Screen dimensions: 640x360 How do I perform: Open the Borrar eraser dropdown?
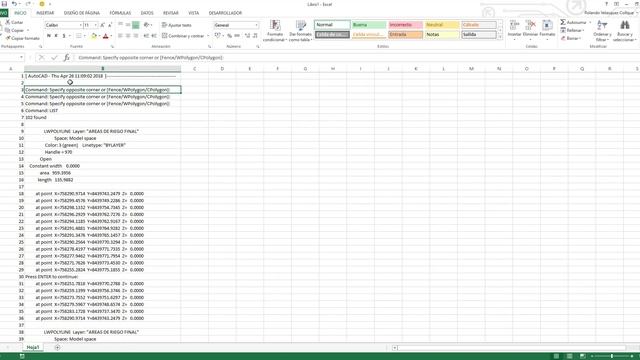572,38
